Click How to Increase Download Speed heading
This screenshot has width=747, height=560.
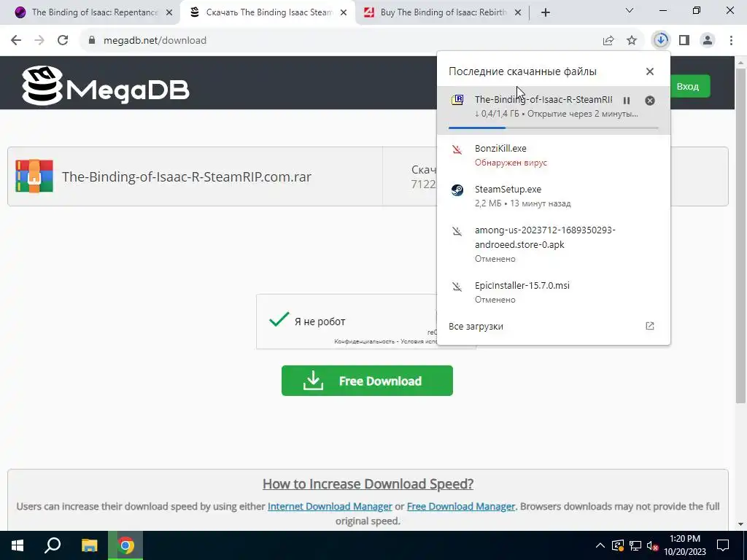(x=368, y=484)
